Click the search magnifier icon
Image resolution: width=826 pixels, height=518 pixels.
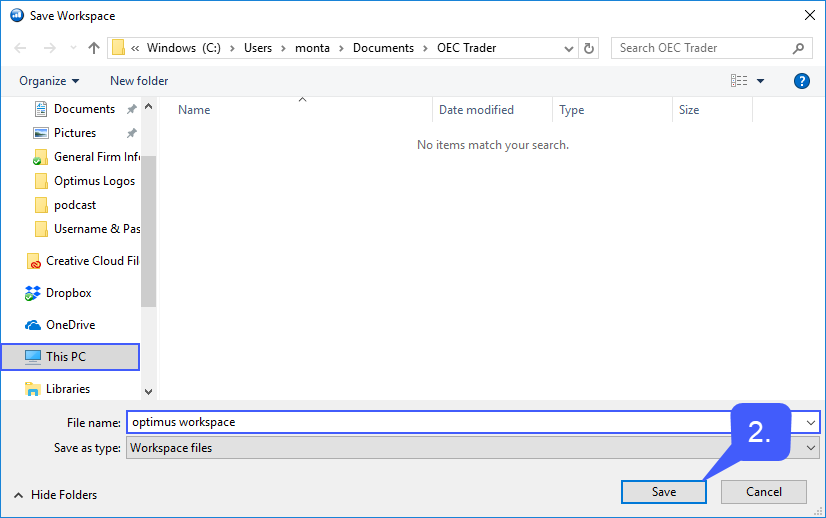tap(798, 48)
